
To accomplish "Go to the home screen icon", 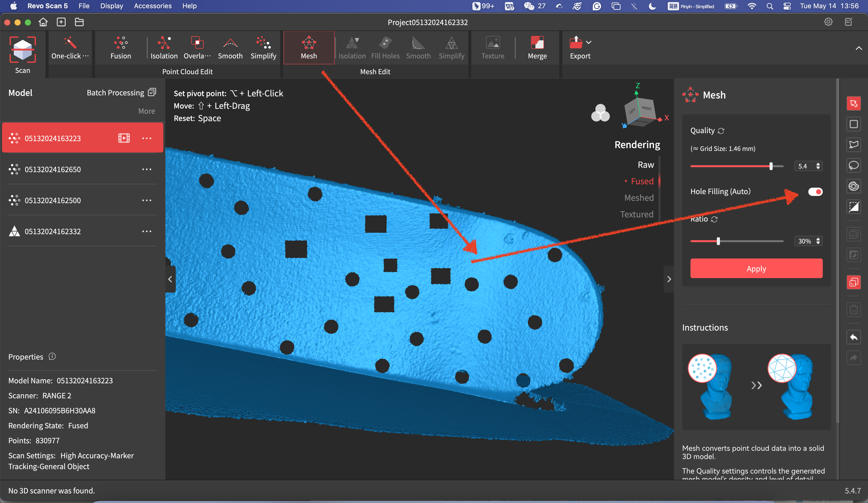I will [43, 22].
